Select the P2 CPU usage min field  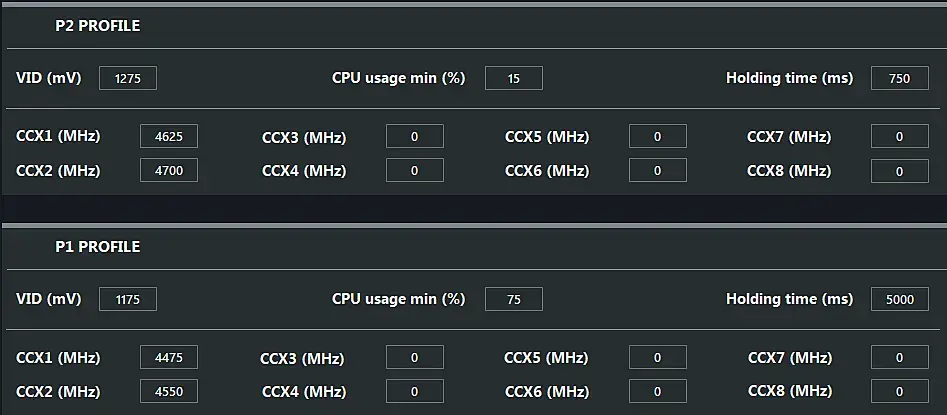click(514, 78)
